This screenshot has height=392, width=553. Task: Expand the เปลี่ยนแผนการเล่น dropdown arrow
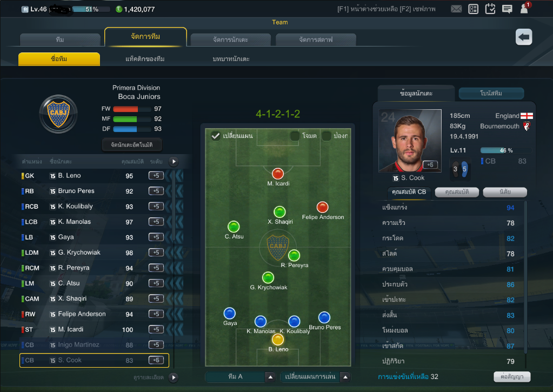point(345,377)
